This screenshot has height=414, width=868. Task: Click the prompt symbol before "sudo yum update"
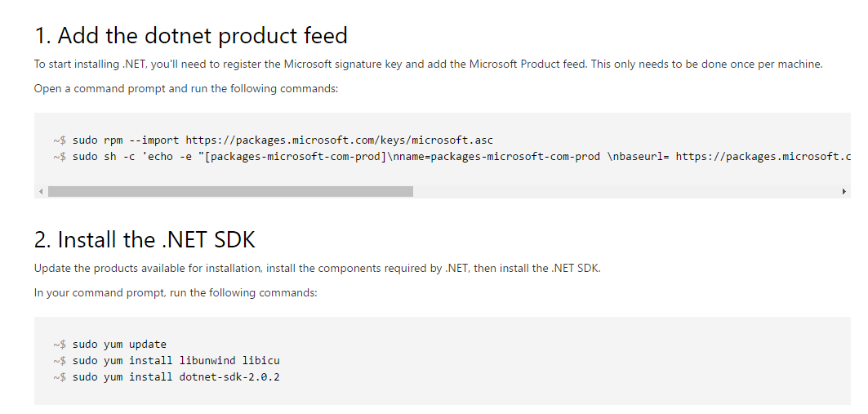pos(60,344)
